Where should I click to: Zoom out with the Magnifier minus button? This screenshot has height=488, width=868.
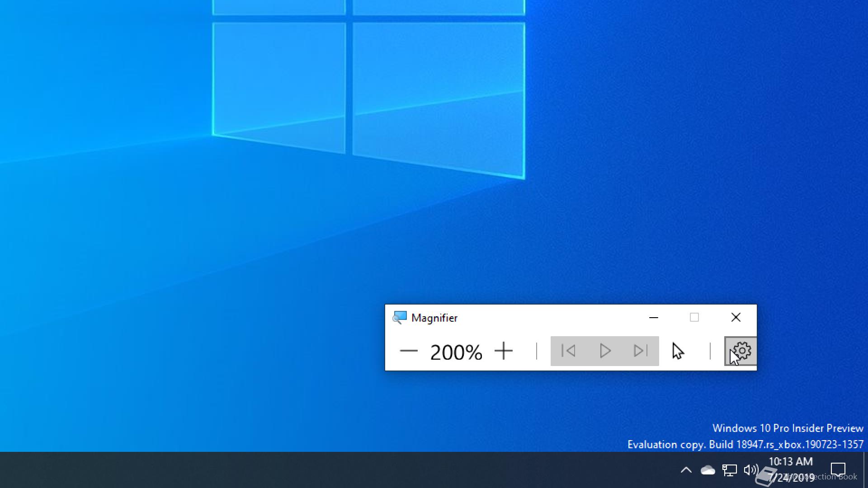click(x=409, y=351)
